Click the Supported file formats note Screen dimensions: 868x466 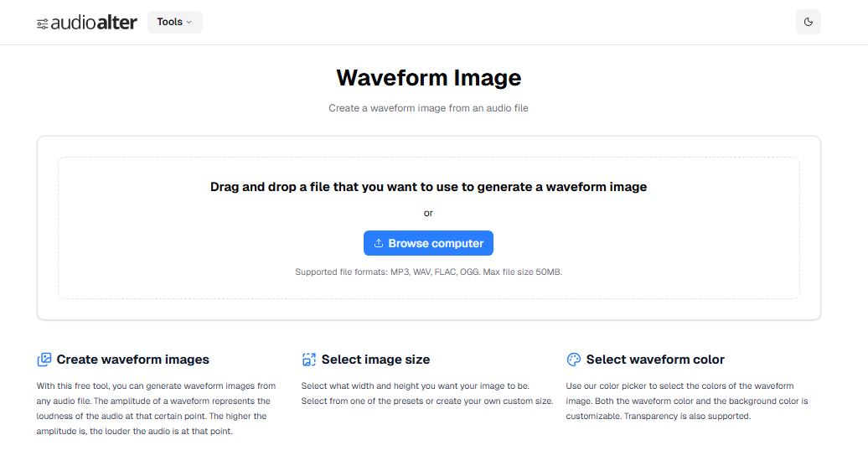(428, 272)
